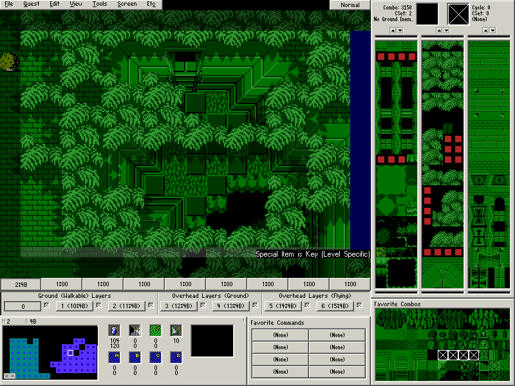Pick the vertical red squares strip in second column
515x386 pixels.
pyautogui.click(x=427, y=206)
